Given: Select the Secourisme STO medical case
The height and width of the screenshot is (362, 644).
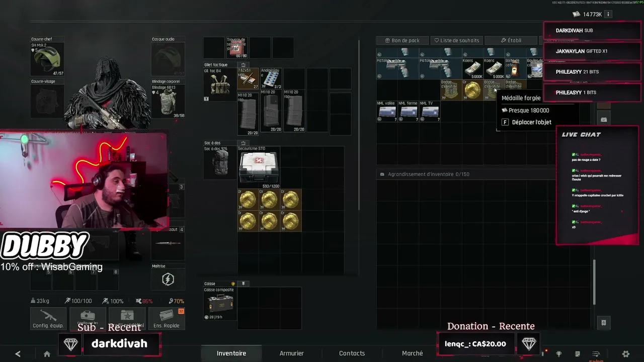Looking at the screenshot, I should point(259,167).
